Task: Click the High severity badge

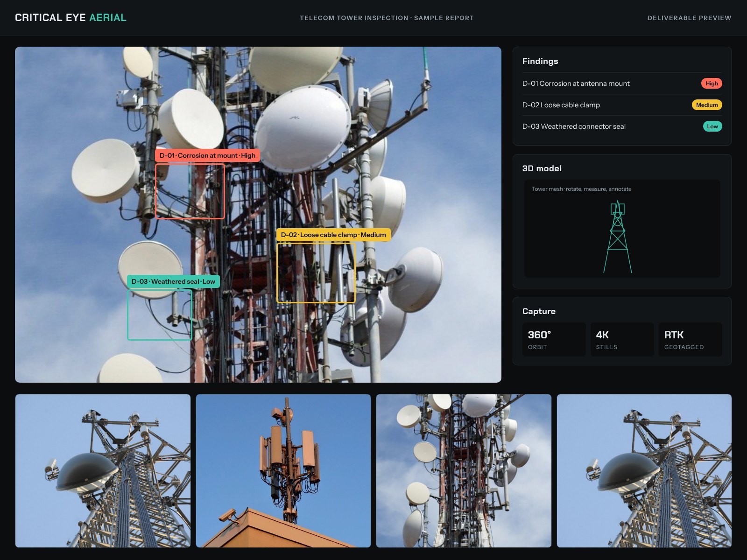Action: tap(712, 84)
